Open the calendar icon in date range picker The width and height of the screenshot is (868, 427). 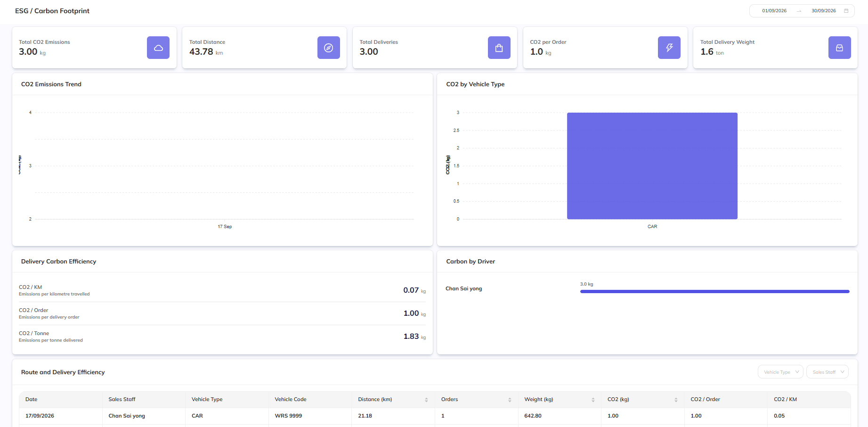846,11
